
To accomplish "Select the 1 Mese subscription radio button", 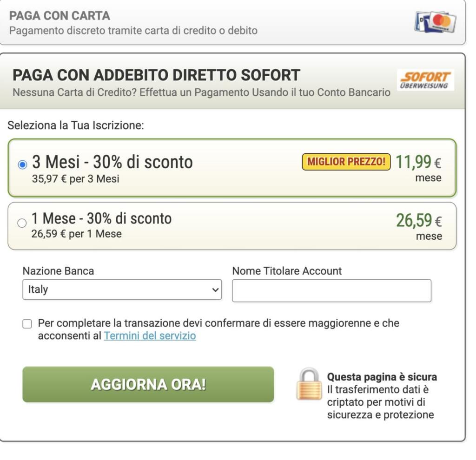I will pos(22,223).
